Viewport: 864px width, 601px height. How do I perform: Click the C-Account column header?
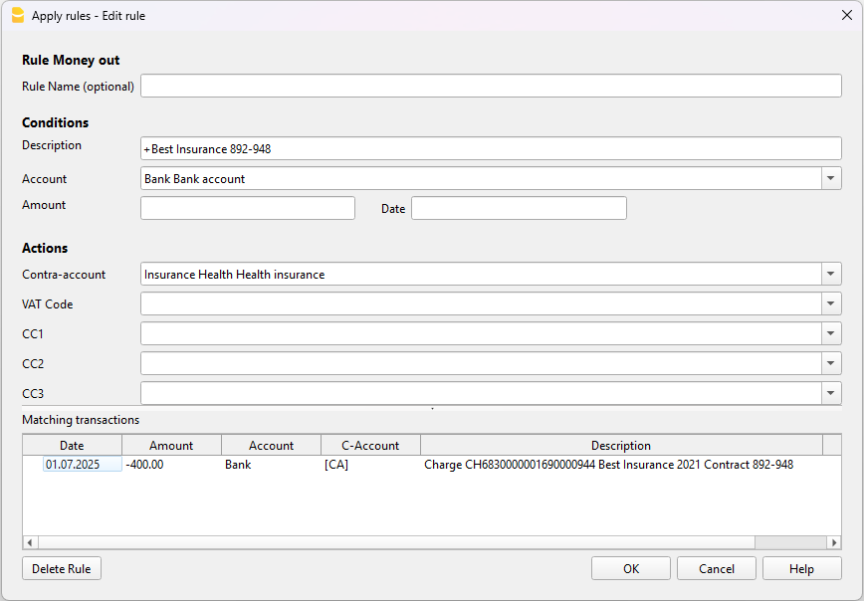(370, 445)
